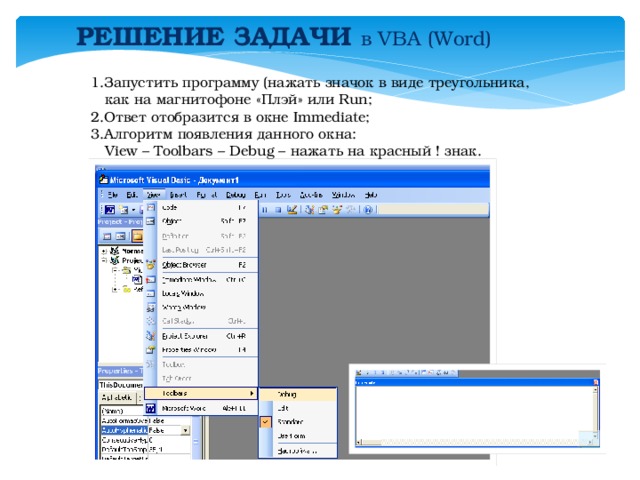
Task: Open the Debug menu in the menu bar
Action: (236, 195)
